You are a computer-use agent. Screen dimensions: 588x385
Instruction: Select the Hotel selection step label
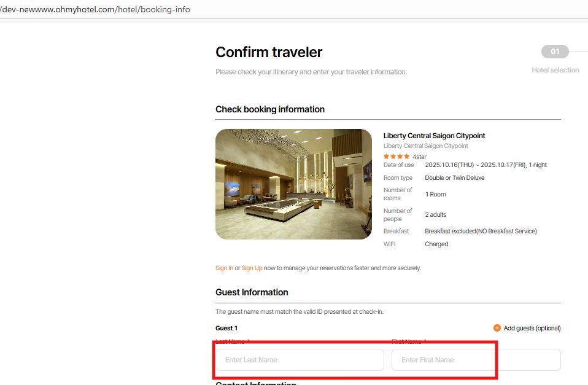[x=555, y=70]
